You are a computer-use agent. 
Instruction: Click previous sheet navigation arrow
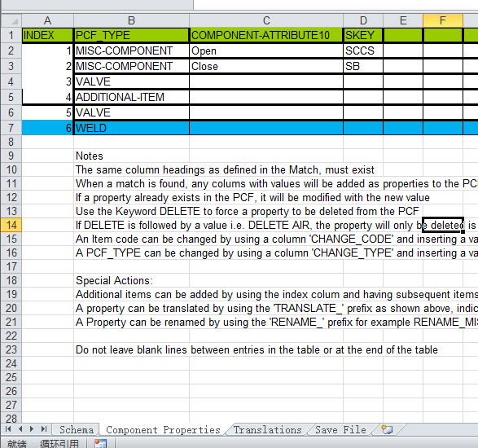pyautogui.click(x=20, y=429)
